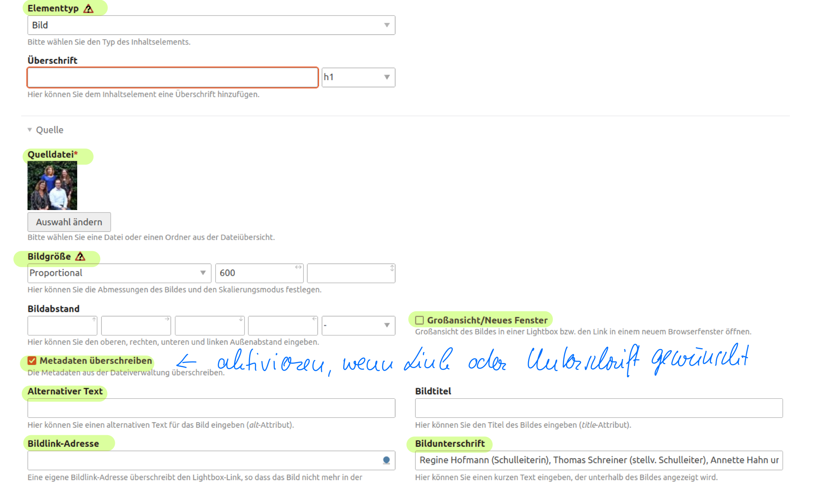Screen dimensions: 825x504
Task: Click the Alternativer Text input field
Action: click(x=211, y=408)
